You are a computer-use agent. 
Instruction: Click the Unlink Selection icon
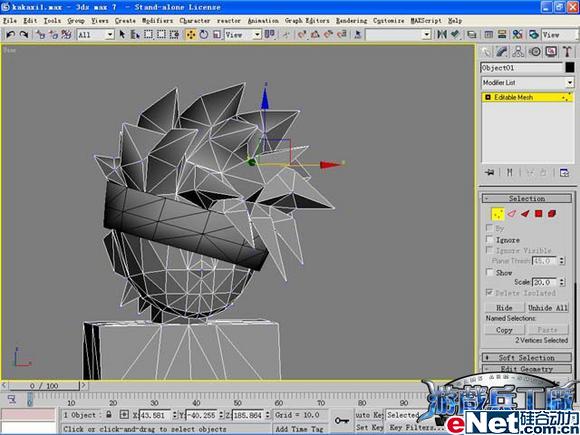54,34
